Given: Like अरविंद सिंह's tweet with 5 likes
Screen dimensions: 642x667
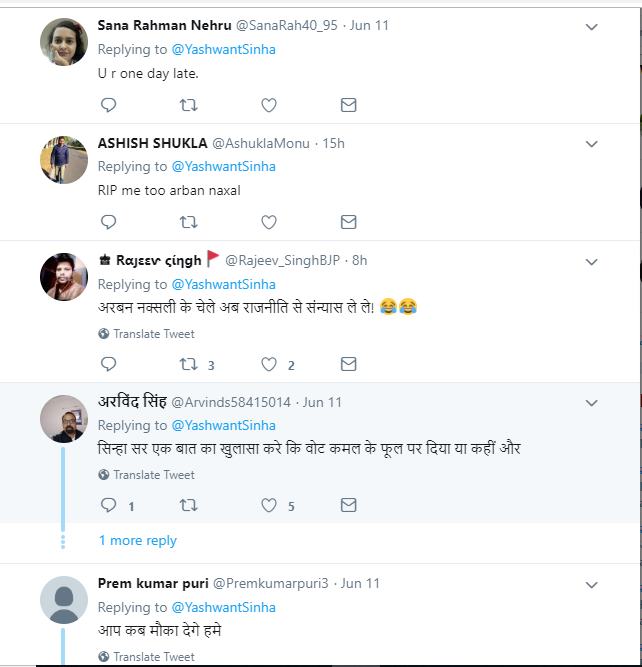Looking at the screenshot, I should pyautogui.click(x=268, y=506).
